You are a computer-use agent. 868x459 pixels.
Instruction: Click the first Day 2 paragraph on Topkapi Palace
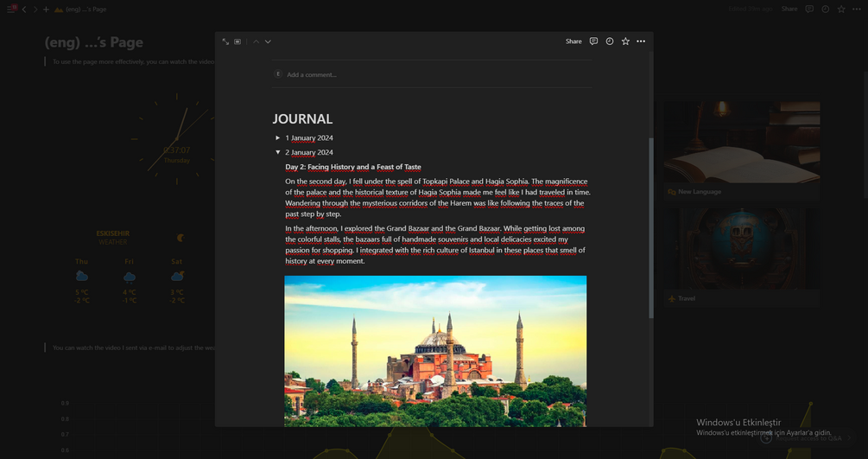coord(438,197)
